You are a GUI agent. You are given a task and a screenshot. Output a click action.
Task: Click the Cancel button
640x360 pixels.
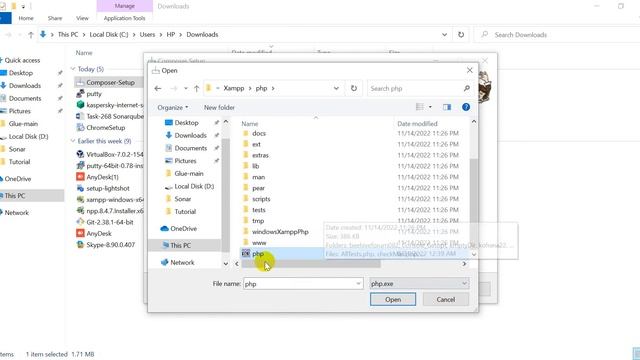click(445, 299)
